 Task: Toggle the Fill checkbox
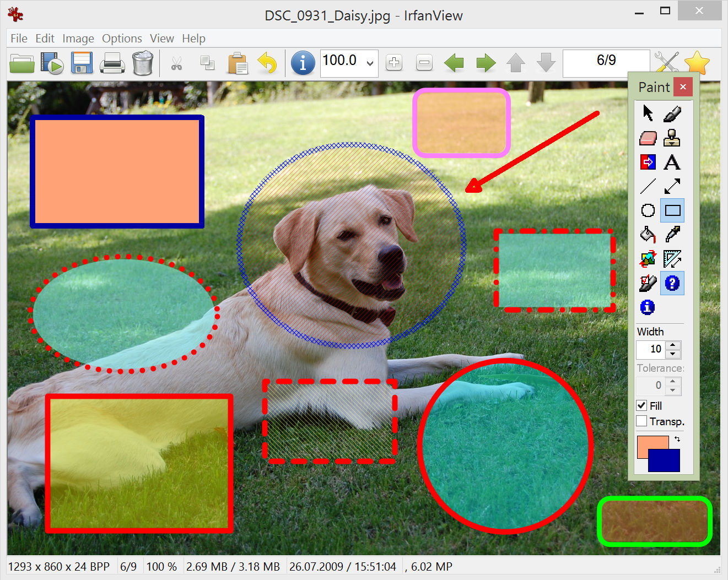641,405
